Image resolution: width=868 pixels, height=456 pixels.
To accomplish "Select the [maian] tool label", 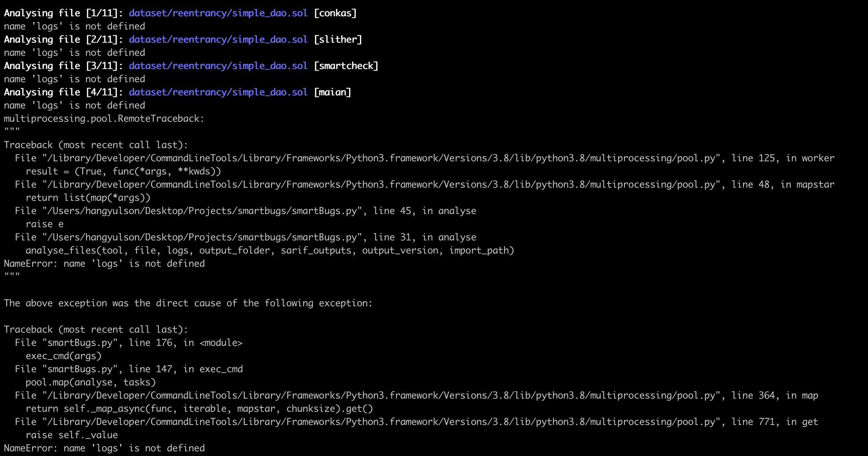I will (x=332, y=92).
